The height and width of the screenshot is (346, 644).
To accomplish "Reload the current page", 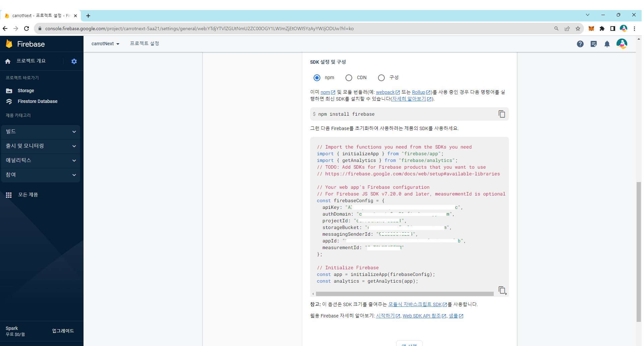I will click(x=26, y=28).
